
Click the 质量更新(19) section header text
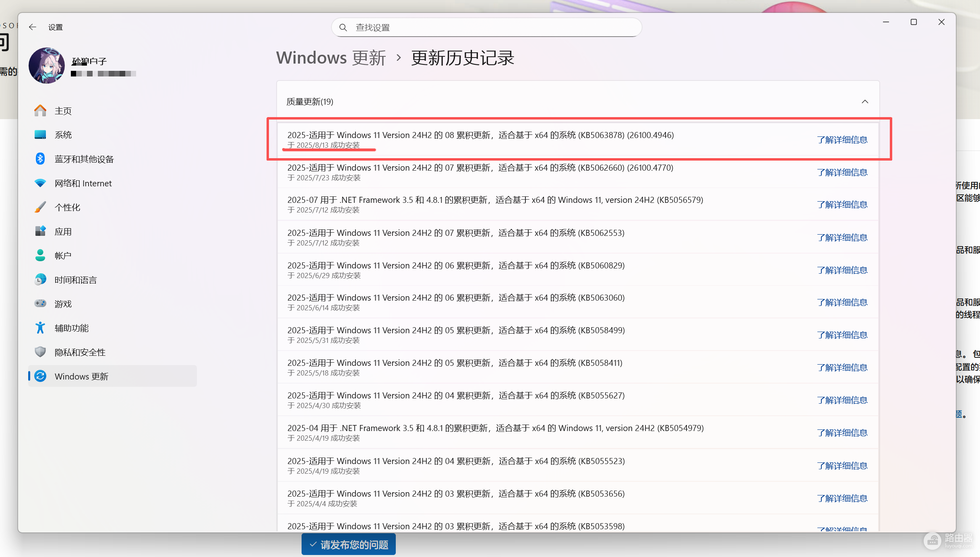pyautogui.click(x=310, y=102)
